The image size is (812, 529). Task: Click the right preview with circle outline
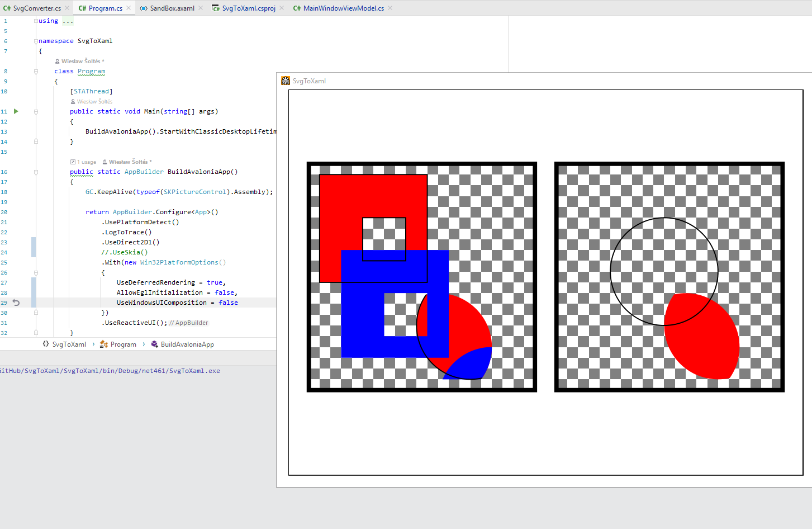click(669, 277)
